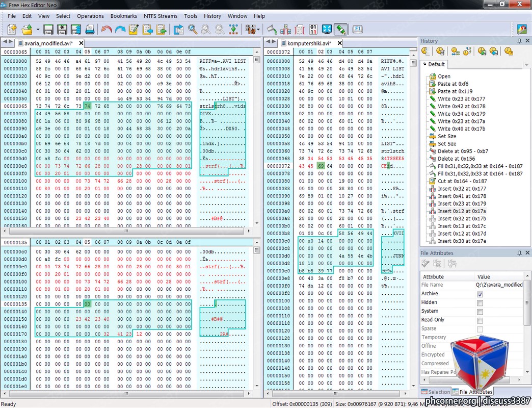Click the history list clock icon
This screenshot has height=408, width=532.
[x=425, y=51]
